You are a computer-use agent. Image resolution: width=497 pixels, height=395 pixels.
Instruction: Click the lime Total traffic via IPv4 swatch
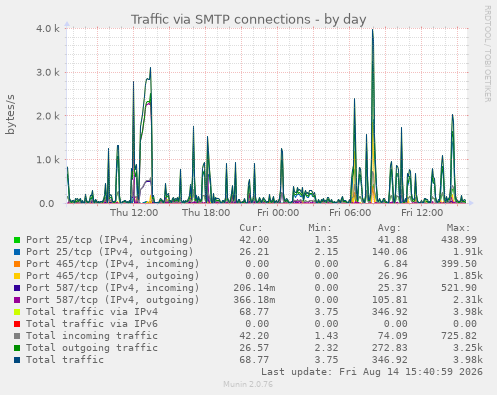[17, 312]
